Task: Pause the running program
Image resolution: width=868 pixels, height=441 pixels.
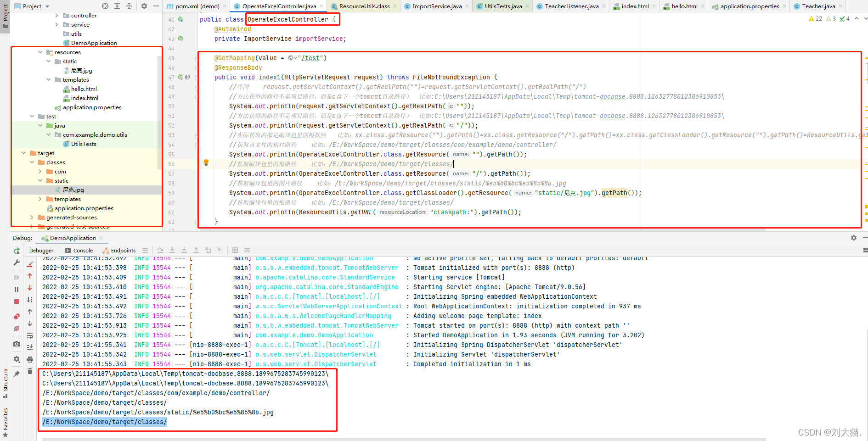Action: tap(17, 289)
